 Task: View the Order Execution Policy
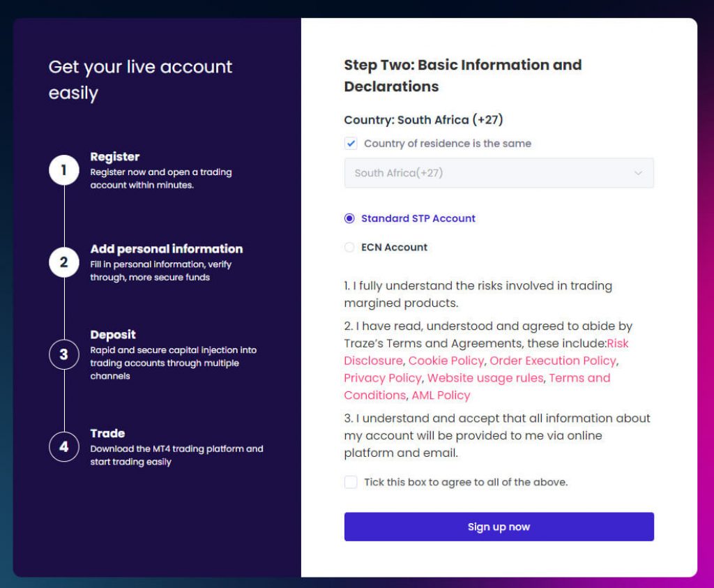553,361
